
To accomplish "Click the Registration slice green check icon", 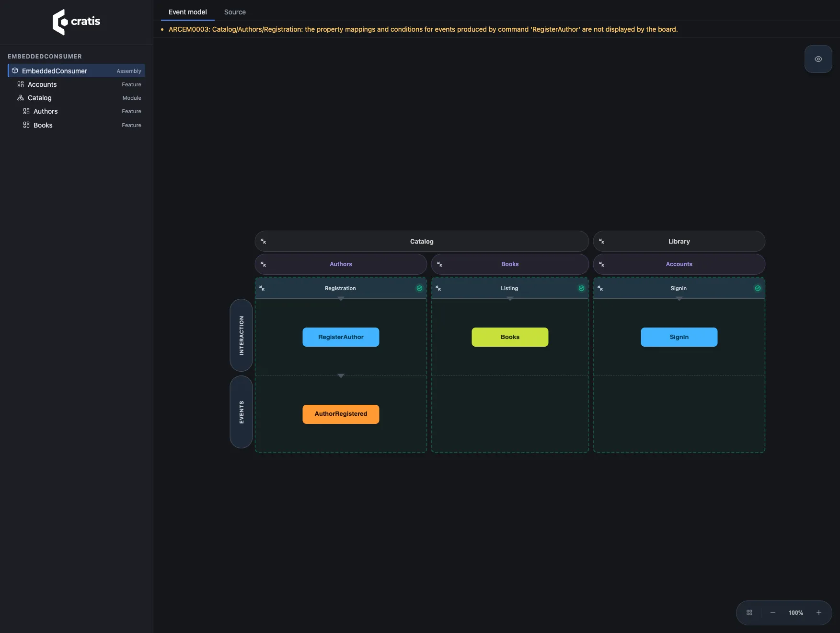I will point(419,288).
